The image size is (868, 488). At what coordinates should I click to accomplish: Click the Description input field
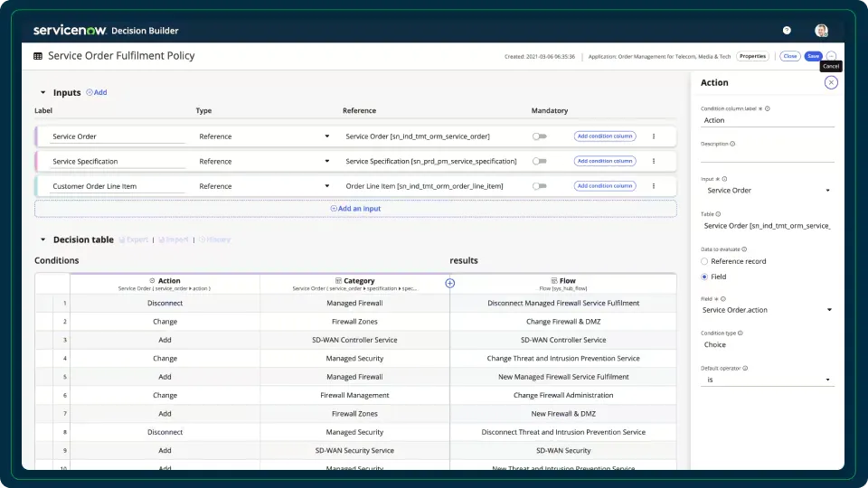[768, 155]
